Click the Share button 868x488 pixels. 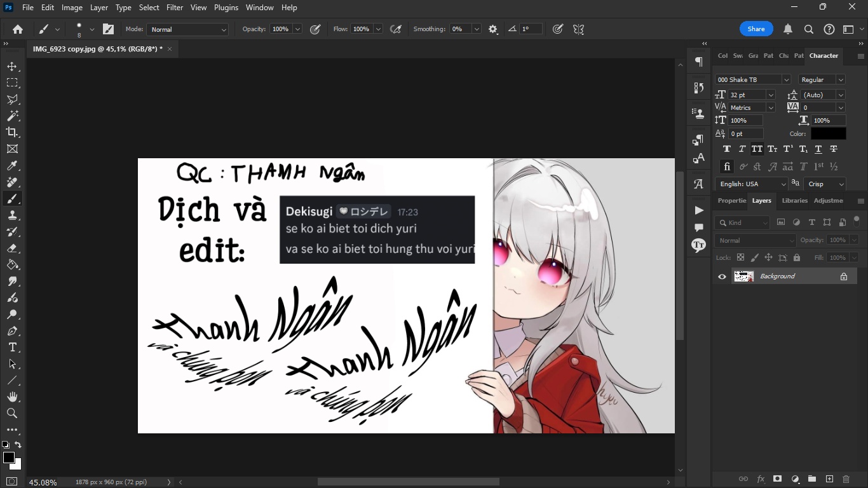[756, 29]
